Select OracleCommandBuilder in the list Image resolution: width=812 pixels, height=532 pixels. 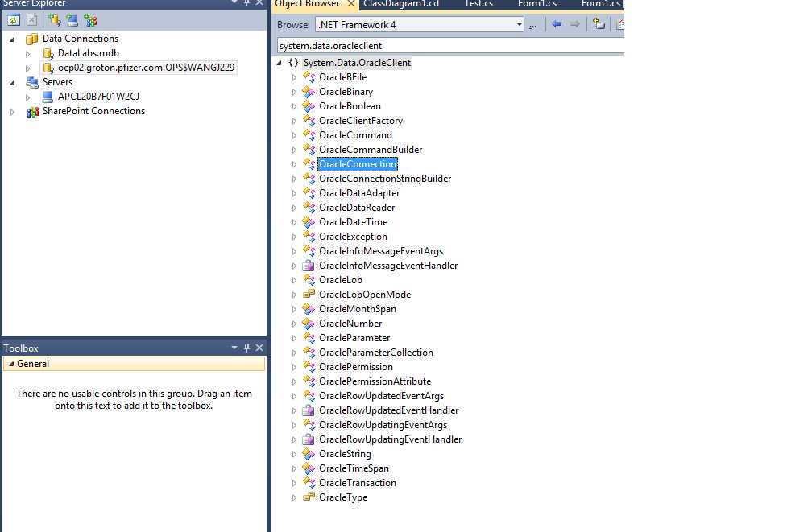(371, 150)
